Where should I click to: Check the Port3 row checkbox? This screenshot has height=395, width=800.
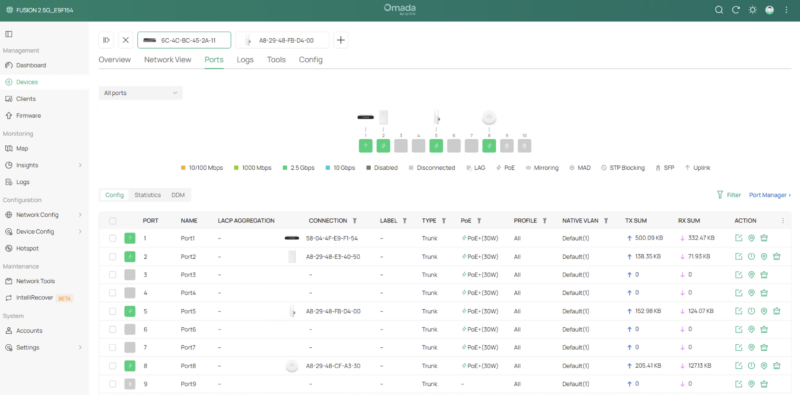[112, 275]
